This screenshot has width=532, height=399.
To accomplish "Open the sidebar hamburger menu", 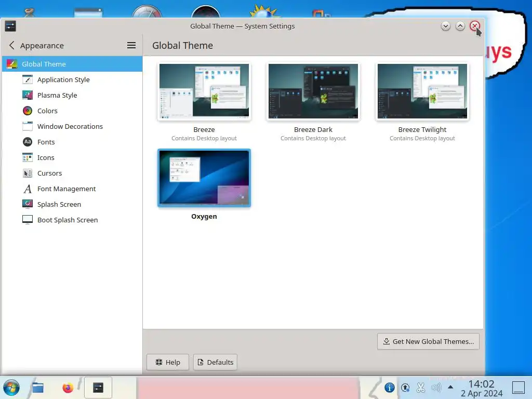I will point(131,45).
